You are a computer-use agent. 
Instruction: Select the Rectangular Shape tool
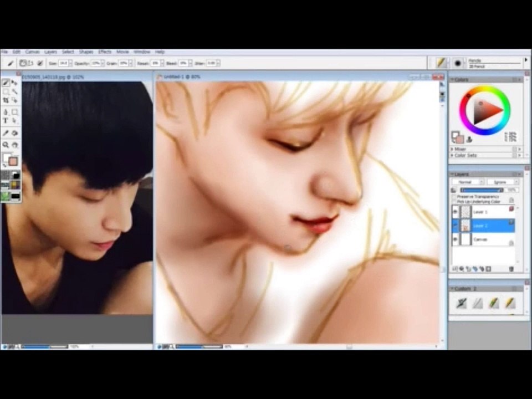click(14, 112)
